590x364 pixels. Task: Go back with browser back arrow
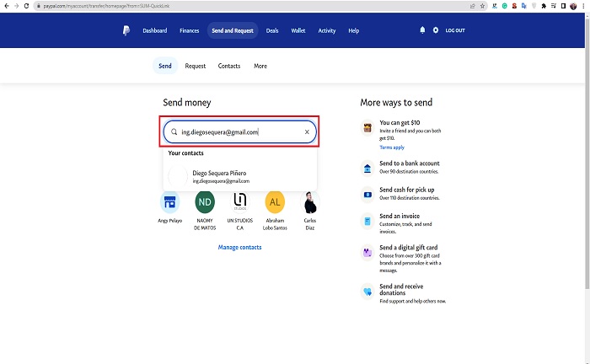point(7,6)
